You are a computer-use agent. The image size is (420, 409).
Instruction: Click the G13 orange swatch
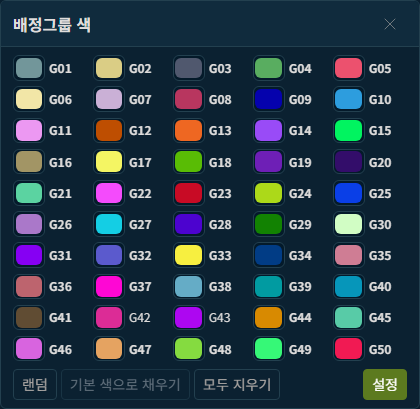[x=189, y=130]
